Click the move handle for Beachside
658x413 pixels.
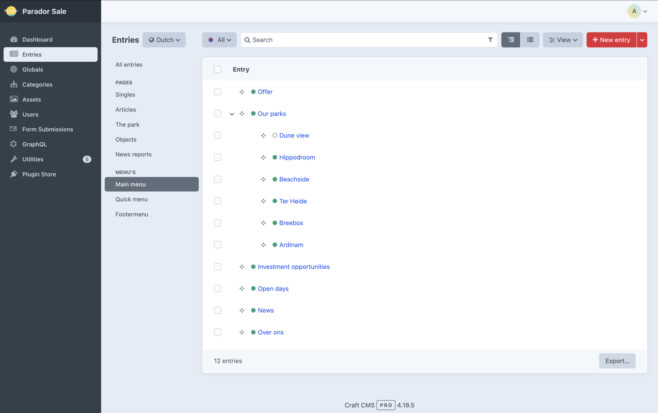click(x=263, y=179)
